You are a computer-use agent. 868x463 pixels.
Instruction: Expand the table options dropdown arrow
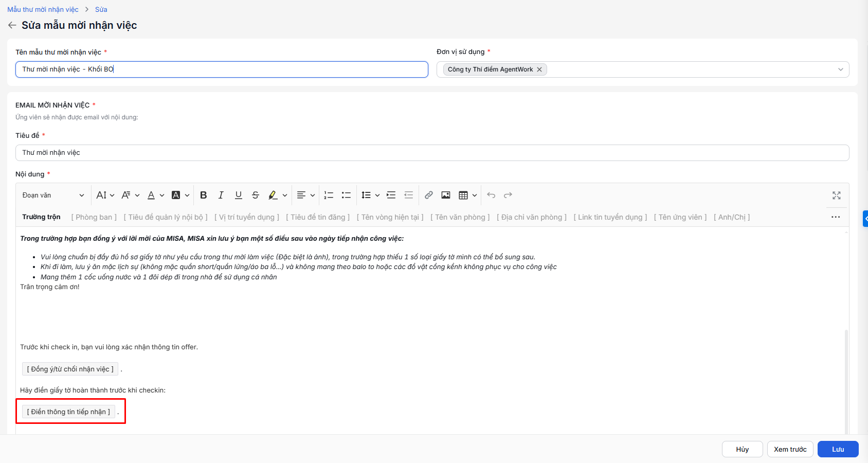(475, 195)
